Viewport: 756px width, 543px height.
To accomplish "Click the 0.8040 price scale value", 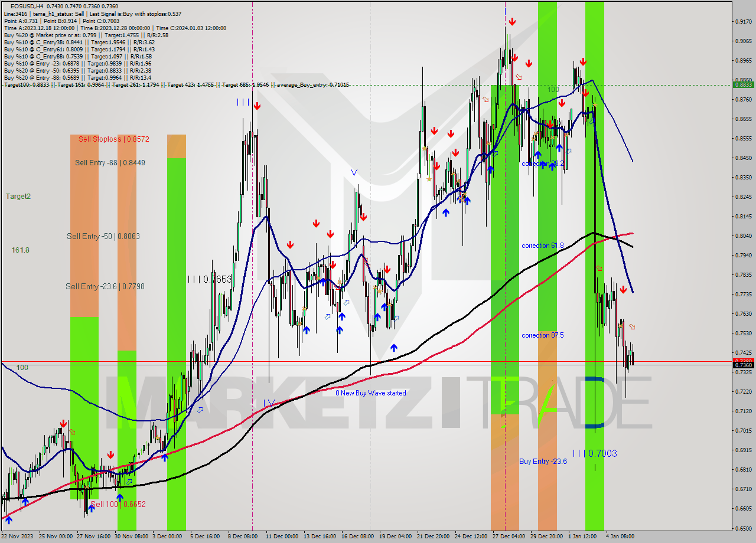I will click(x=743, y=236).
